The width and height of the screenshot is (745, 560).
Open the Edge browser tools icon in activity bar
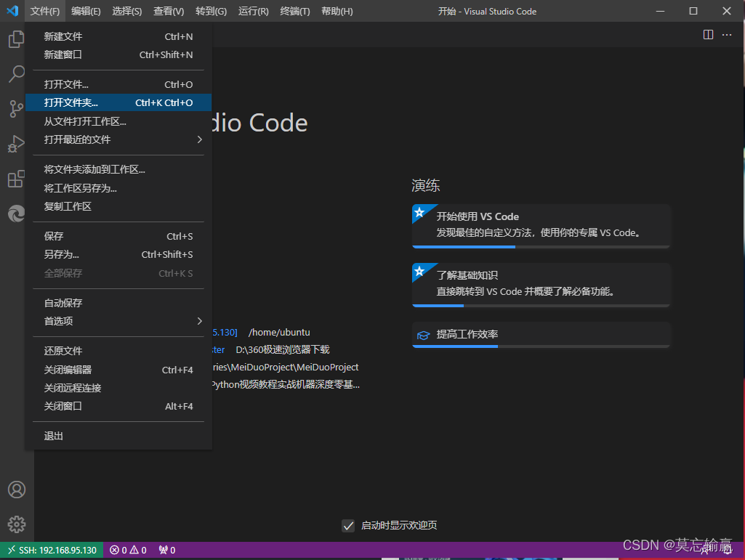[16, 214]
